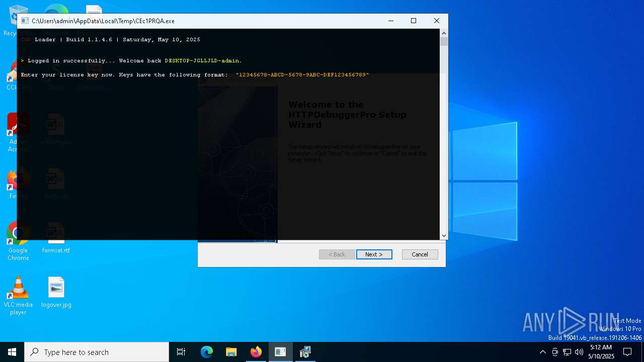Select the farmsat.rtf desktop file

[56, 238]
